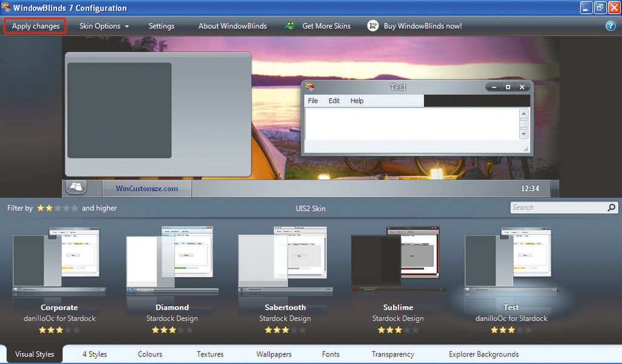622x364 pixels.
Task: Click the scroll down arrow in the Test window
Action: pos(524,134)
